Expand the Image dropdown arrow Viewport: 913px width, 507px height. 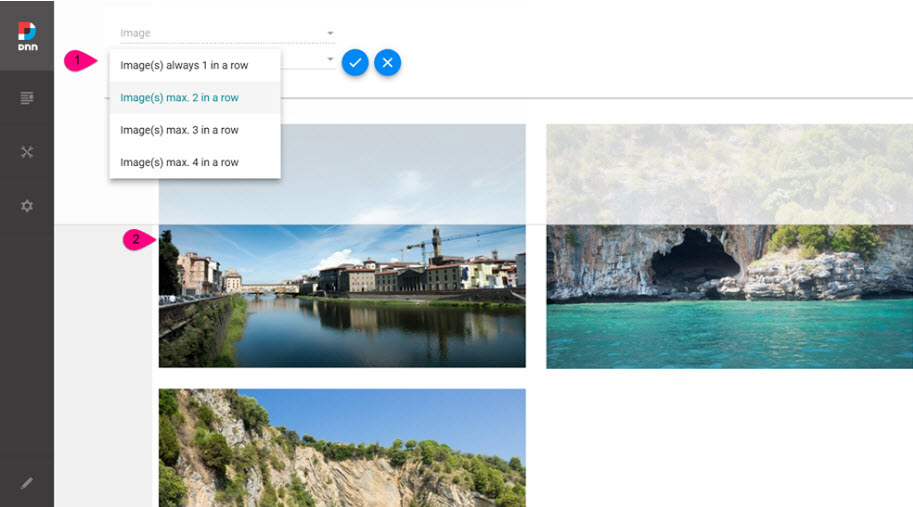tap(330, 34)
